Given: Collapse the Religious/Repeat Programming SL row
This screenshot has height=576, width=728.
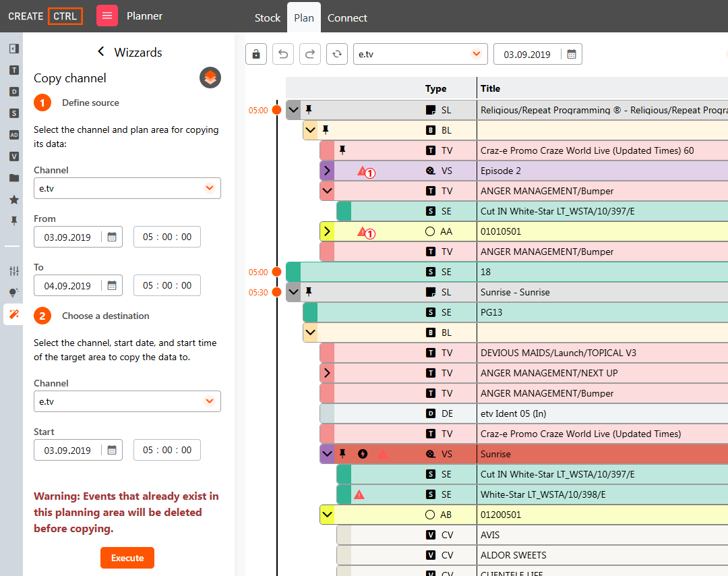Looking at the screenshot, I should pos(293,110).
